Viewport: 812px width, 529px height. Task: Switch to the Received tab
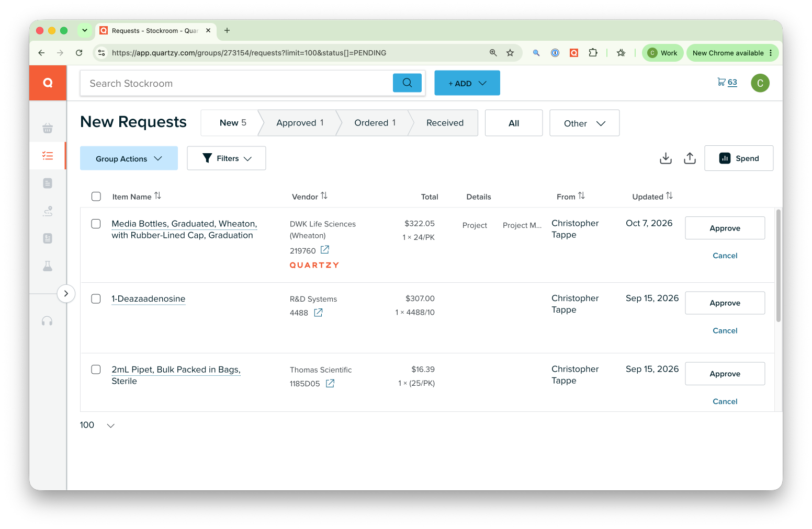(445, 123)
